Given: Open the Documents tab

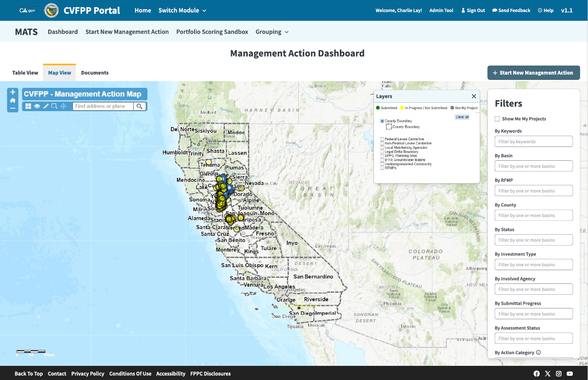Looking at the screenshot, I should (x=95, y=73).
